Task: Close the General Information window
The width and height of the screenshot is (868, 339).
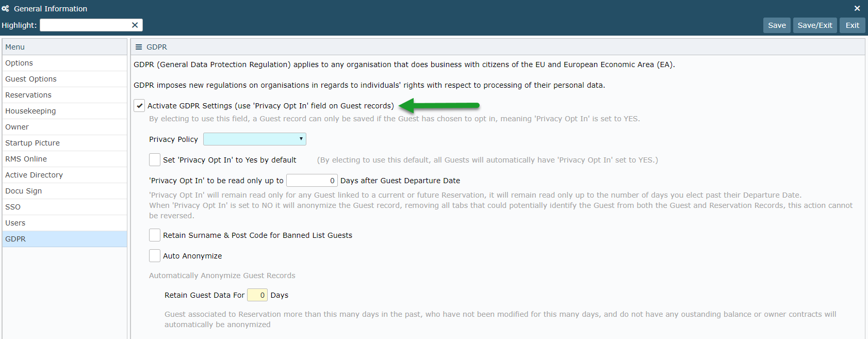Action: pyautogui.click(x=857, y=8)
